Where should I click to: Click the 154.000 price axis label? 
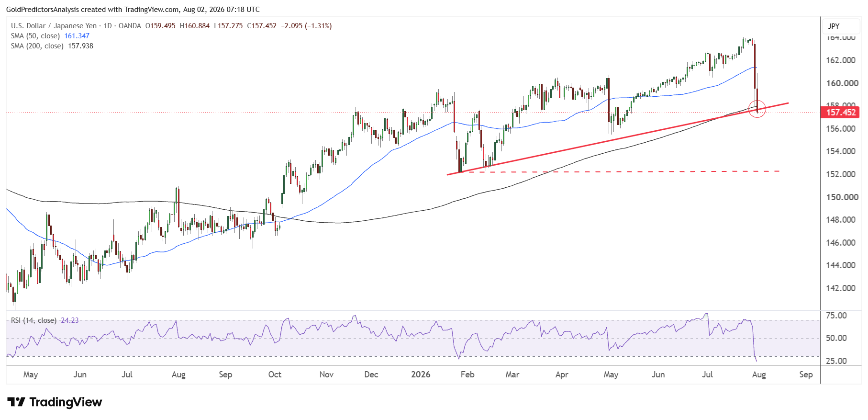pos(841,151)
